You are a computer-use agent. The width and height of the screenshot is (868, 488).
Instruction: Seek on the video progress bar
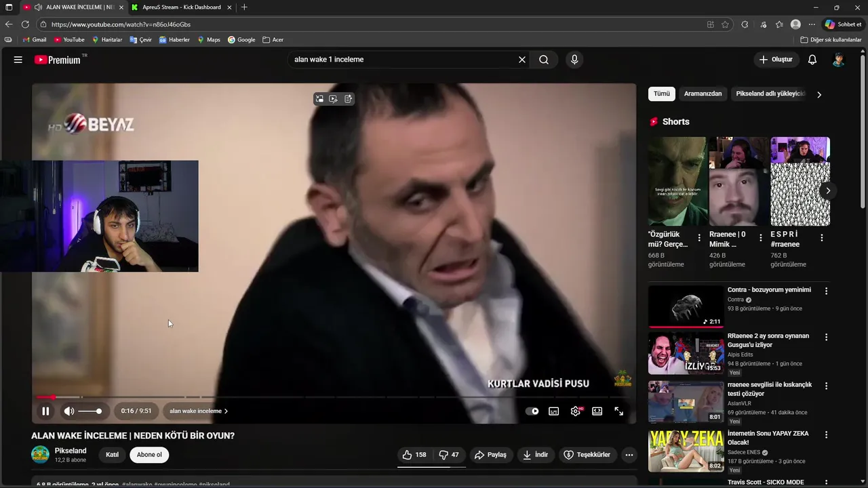click(332, 397)
